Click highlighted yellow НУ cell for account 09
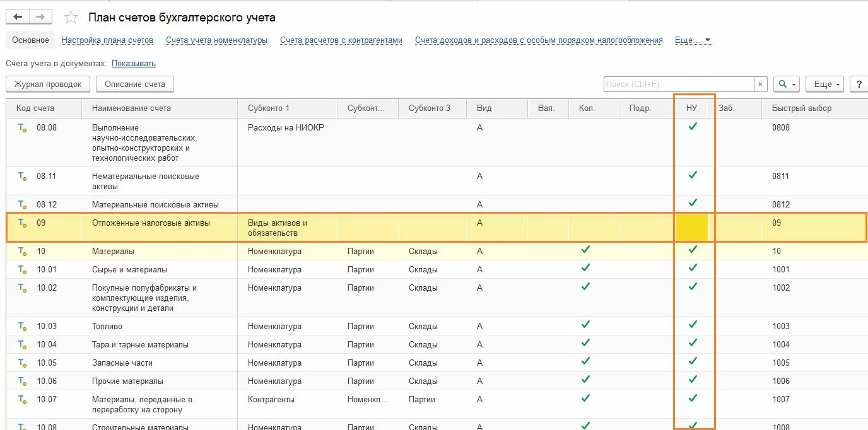This screenshot has height=430, width=868. (x=692, y=228)
